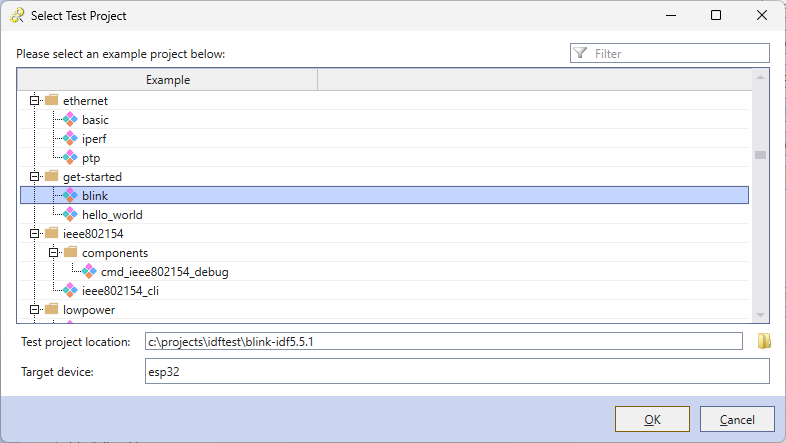Click the ieee802154_cli project icon
Screen dimensions: 786x443
[x=70, y=291]
